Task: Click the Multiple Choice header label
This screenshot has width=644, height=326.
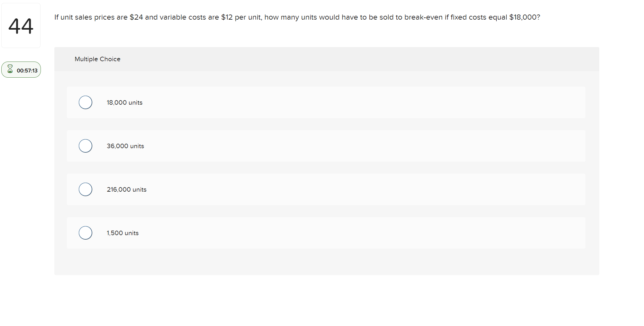Action: (97, 59)
